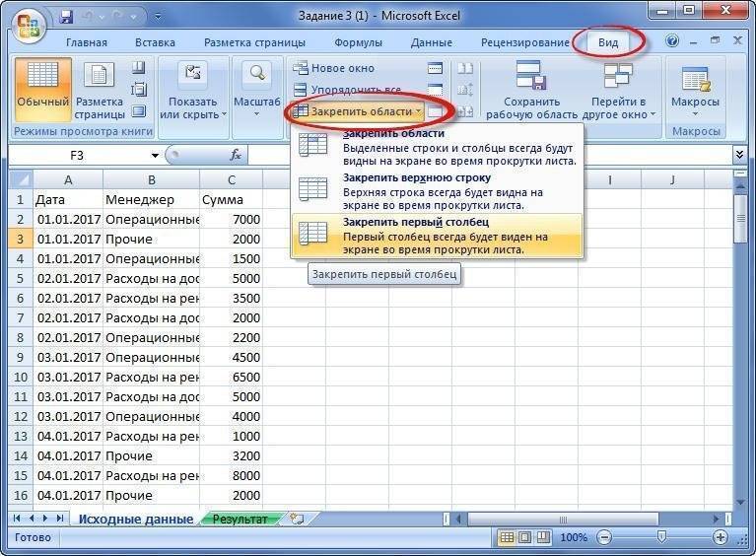
Task: Click custom views icon in view modes group
Action: [x=139, y=89]
